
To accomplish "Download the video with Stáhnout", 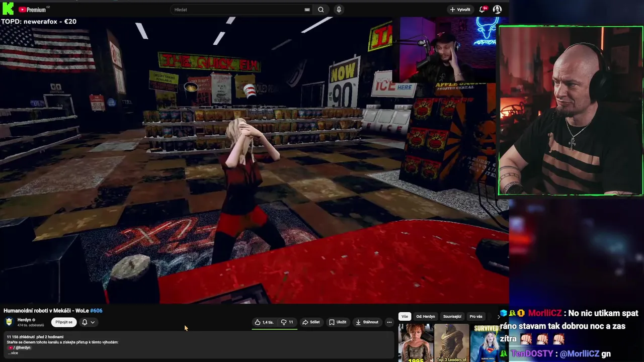I will point(367,322).
